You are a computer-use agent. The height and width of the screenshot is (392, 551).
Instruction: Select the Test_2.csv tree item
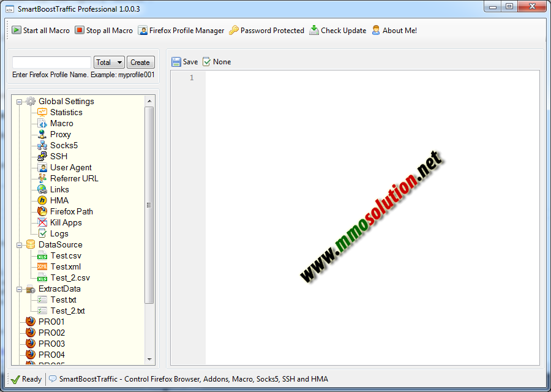point(70,277)
